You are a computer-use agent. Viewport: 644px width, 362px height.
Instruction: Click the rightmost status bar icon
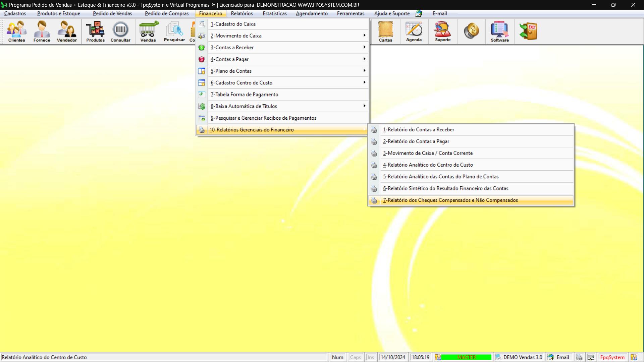click(634, 357)
